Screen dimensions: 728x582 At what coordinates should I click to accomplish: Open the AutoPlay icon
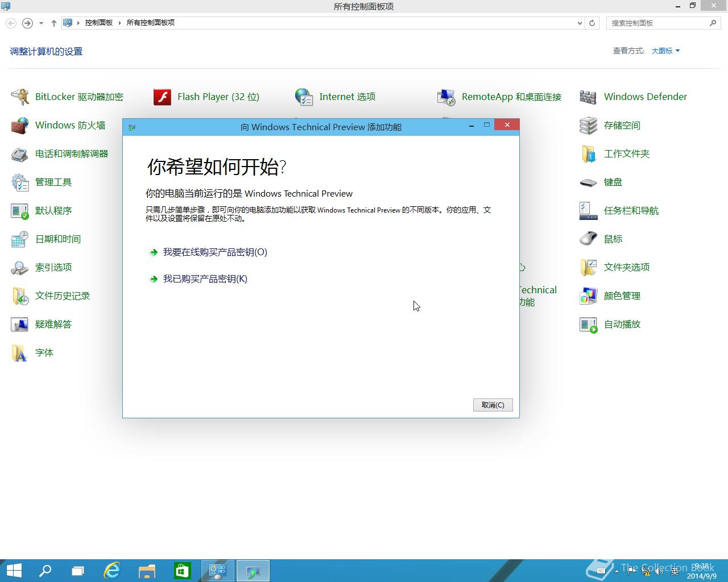[589, 324]
